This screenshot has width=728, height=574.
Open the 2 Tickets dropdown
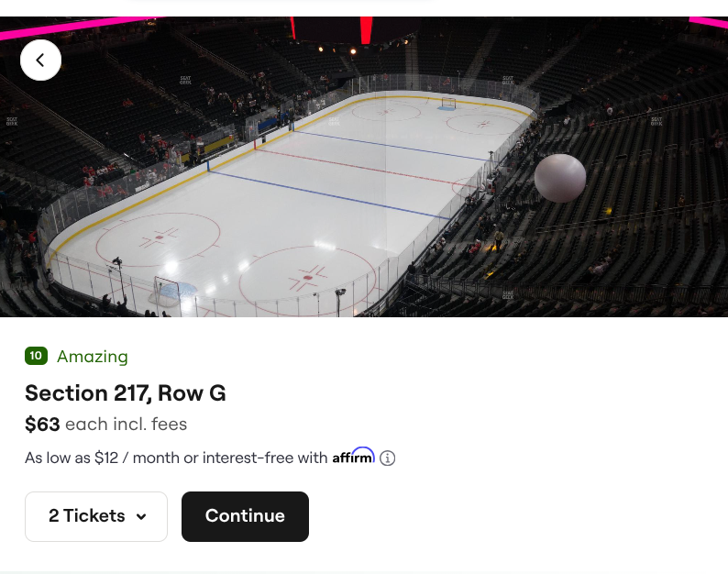tap(96, 516)
